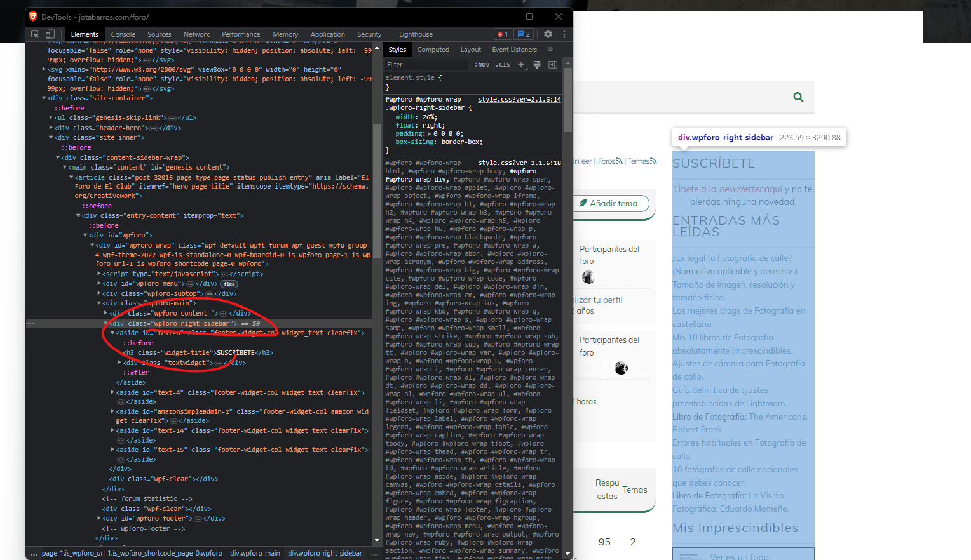The image size is (971, 560).
Task: Click the website search magnifier icon
Action: (x=798, y=97)
